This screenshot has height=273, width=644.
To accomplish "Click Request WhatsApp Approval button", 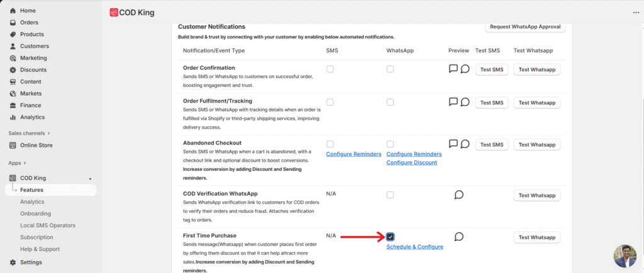I will click(x=526, y=27).
